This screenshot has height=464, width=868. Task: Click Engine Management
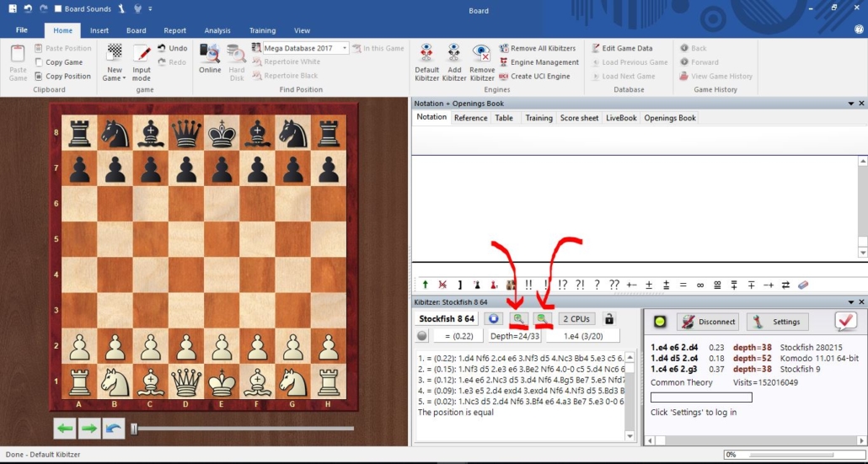[x=538, y=62]
